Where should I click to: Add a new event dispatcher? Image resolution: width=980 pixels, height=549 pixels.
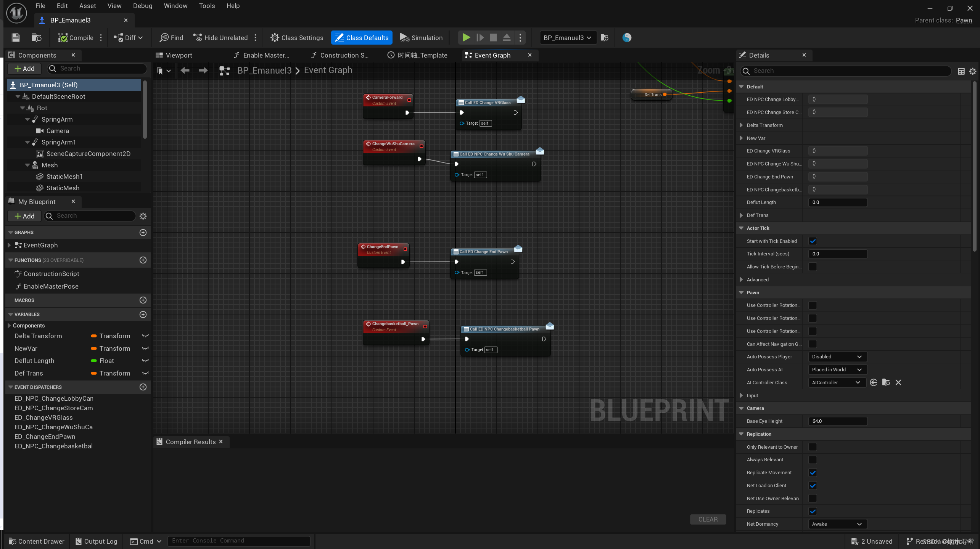tap(143, 387)
